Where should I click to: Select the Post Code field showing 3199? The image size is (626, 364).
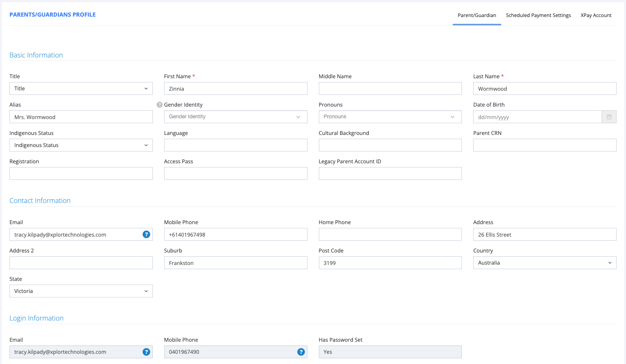(390, 263)
